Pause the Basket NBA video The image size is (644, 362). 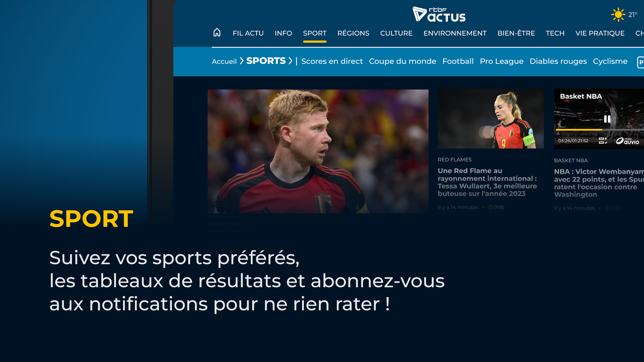click(x=607, y=119)
